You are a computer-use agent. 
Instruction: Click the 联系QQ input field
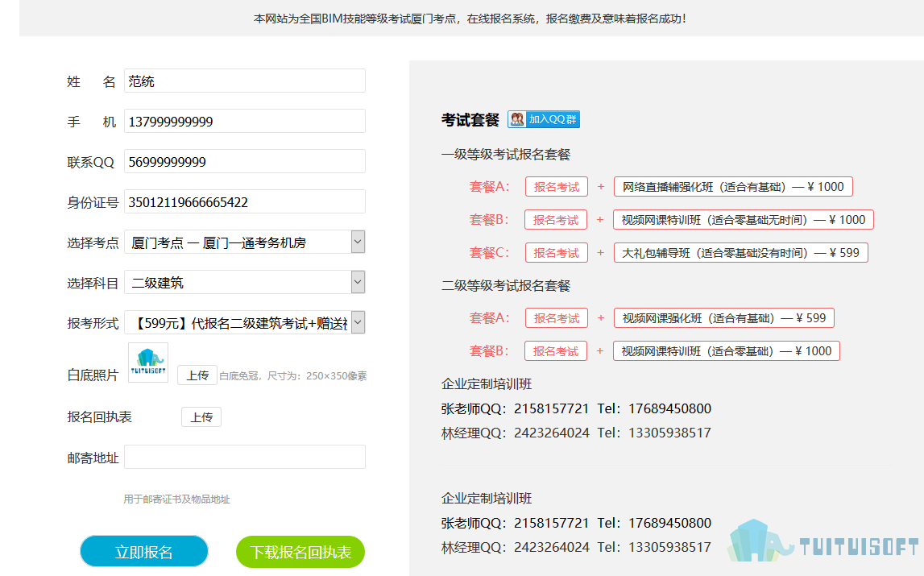[x=245, y=161]
